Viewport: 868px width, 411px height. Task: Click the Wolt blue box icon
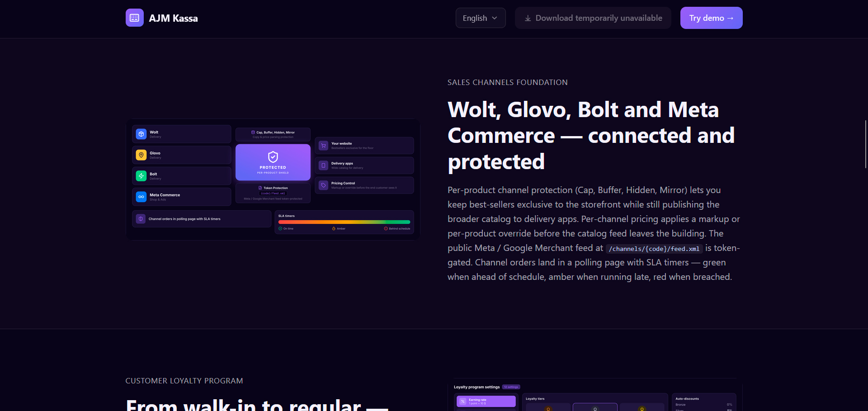[141, 134]
